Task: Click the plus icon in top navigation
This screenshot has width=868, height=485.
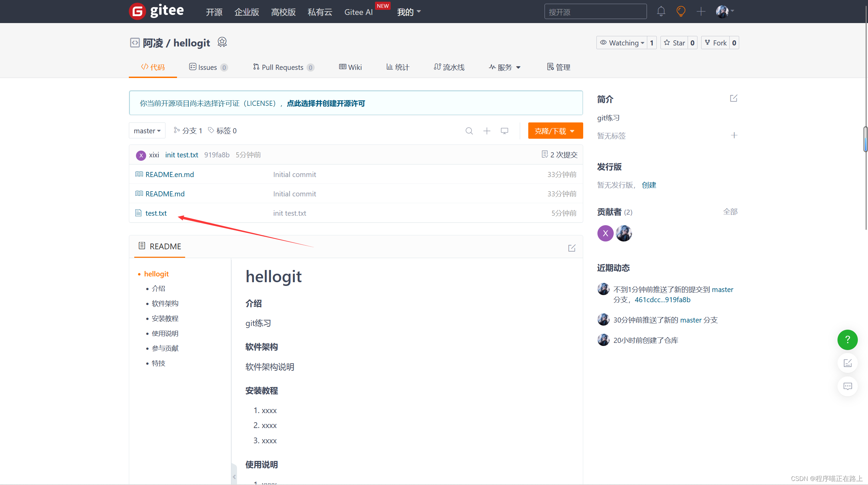Action: coord(701,12)
